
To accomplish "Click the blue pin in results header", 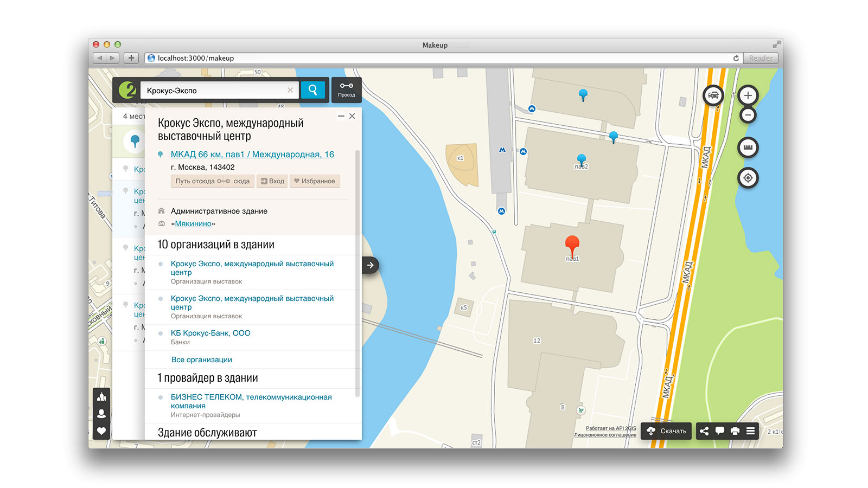I will coord(135,142).
